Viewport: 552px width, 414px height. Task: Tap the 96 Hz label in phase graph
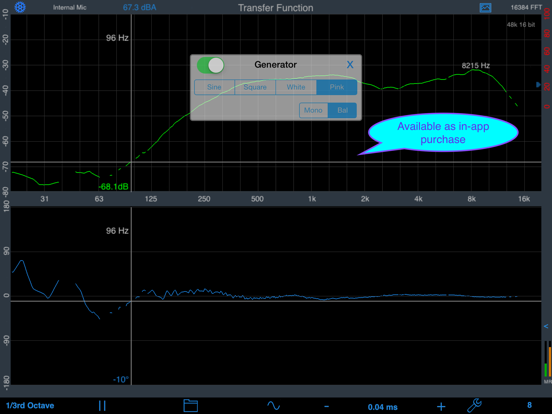pos(117,231)
